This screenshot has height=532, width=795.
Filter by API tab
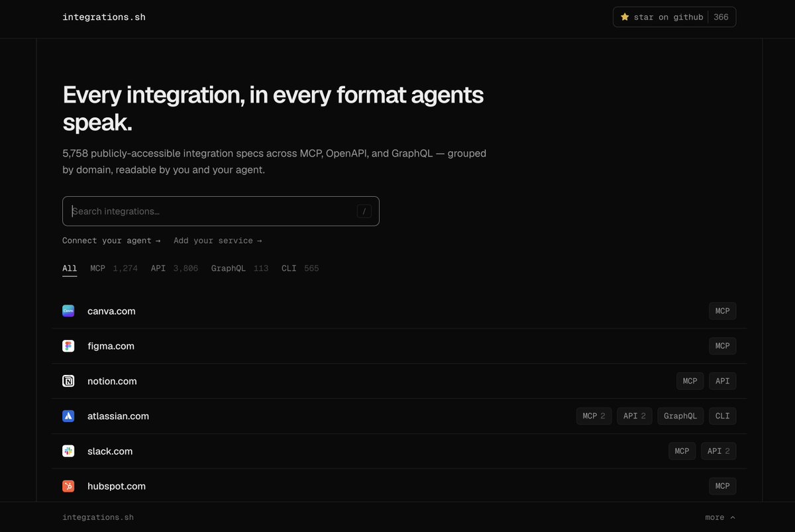174,268
